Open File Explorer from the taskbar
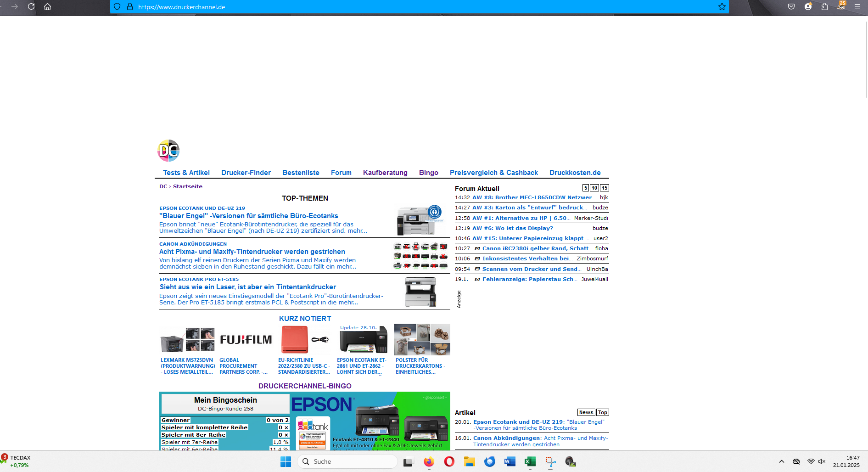 click(469, 461)
